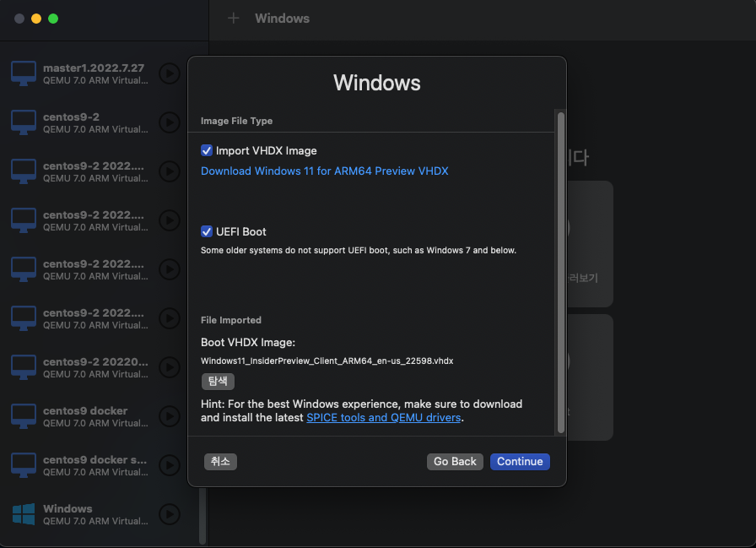The height and width of the screenshot is (548, 756).
Task: Click the Windows logo icon in sidebar
Action: click(x=23, y=514)
